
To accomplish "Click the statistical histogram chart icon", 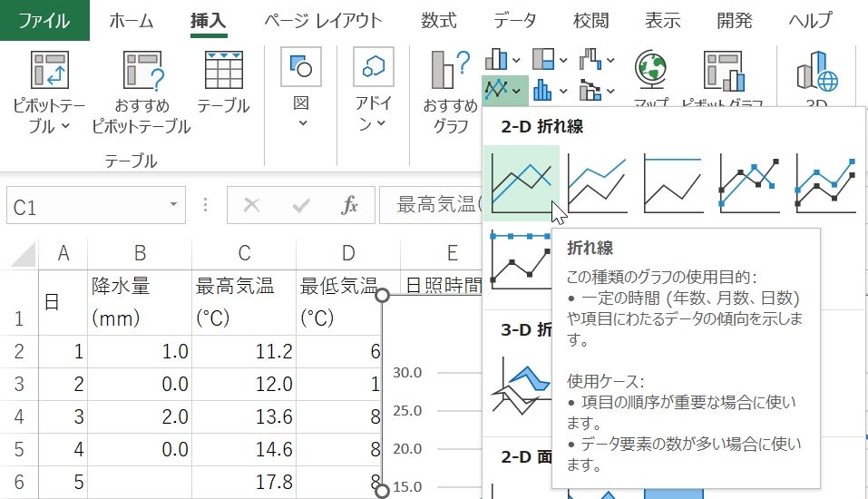I will [x=543, y=90].
